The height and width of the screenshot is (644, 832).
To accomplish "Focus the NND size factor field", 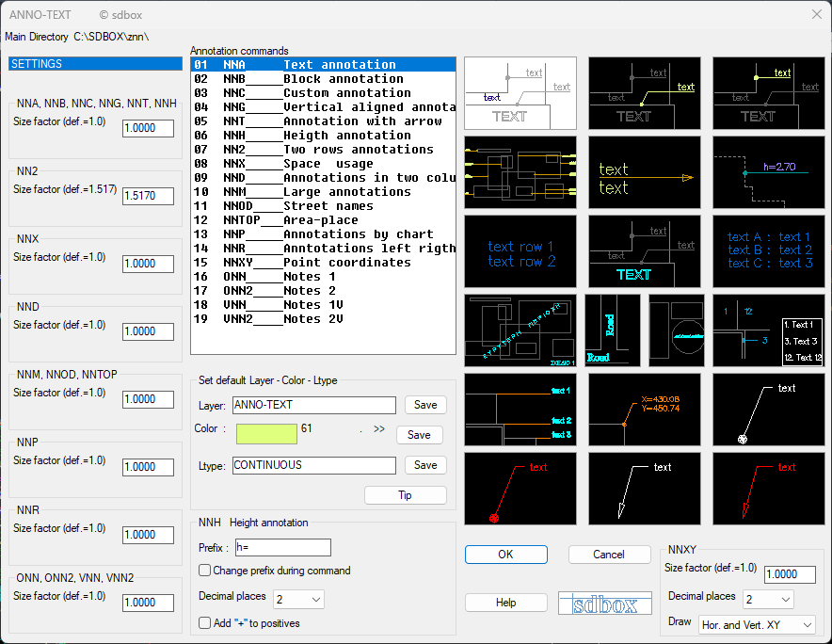I will pyautogui.click(x=148, y=331).
